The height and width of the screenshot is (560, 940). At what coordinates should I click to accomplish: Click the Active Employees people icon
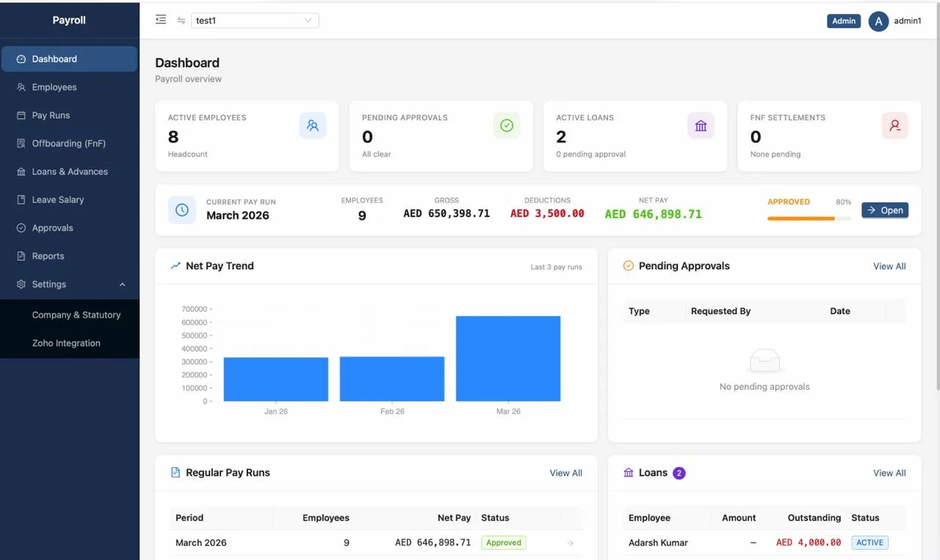(x=313, y=126)
